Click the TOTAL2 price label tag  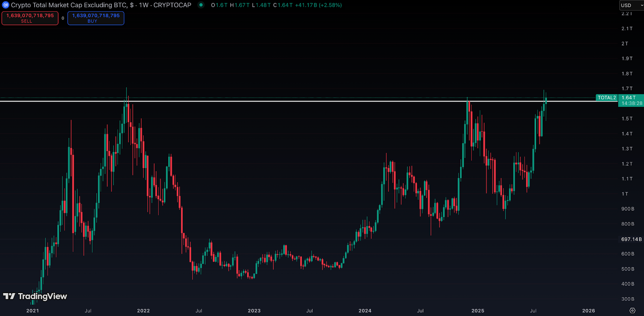(x=607, y=98)
